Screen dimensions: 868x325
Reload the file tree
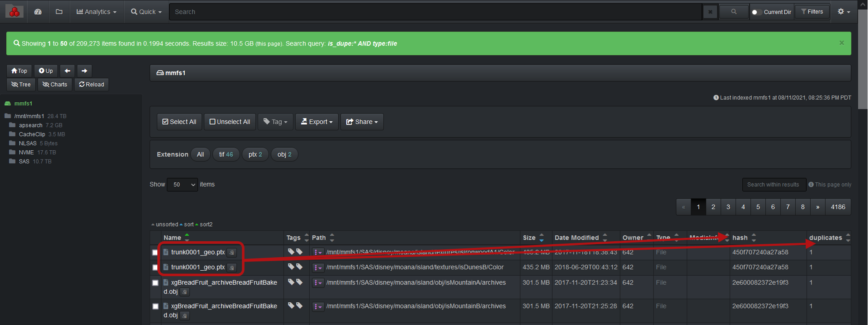[x=91, y=84]
